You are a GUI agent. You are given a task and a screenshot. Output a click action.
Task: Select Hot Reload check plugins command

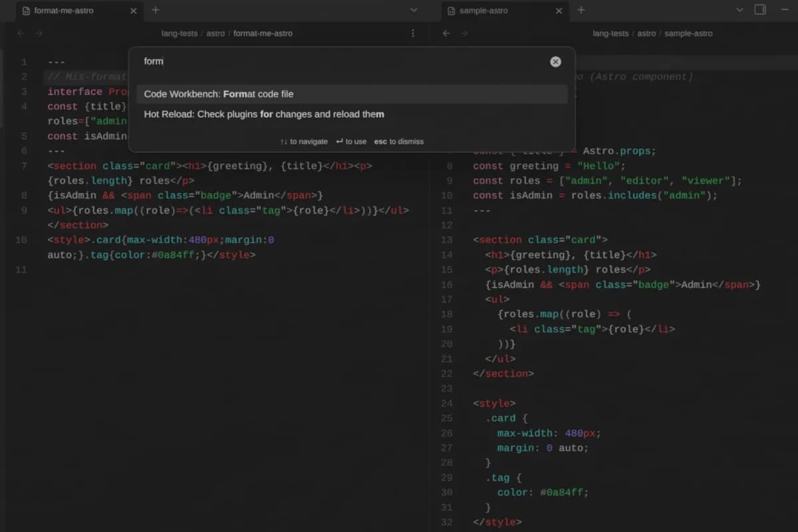click(x=352, y=114)
